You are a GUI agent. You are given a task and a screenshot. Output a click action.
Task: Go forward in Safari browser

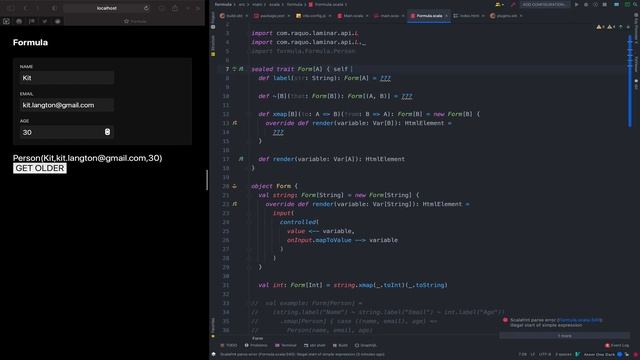(x=38, y=8)
